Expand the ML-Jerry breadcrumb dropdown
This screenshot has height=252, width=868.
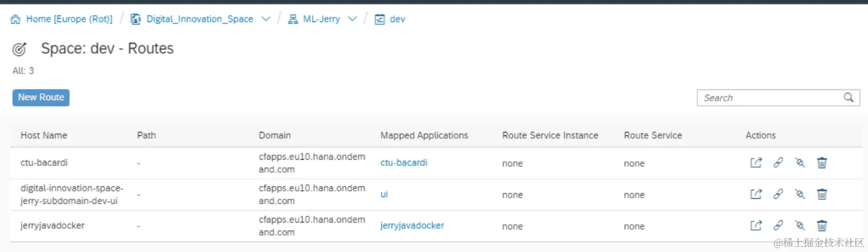point(352,19)
